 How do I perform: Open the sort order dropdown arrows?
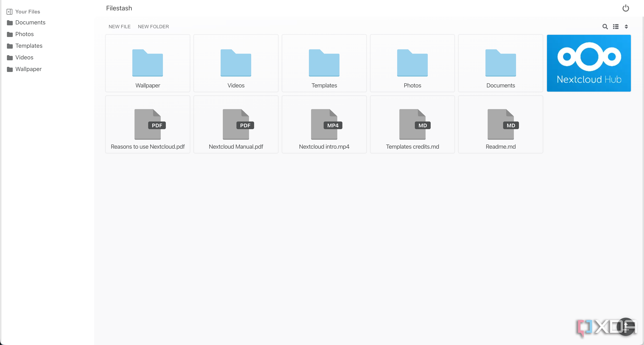tap(626, 27)
